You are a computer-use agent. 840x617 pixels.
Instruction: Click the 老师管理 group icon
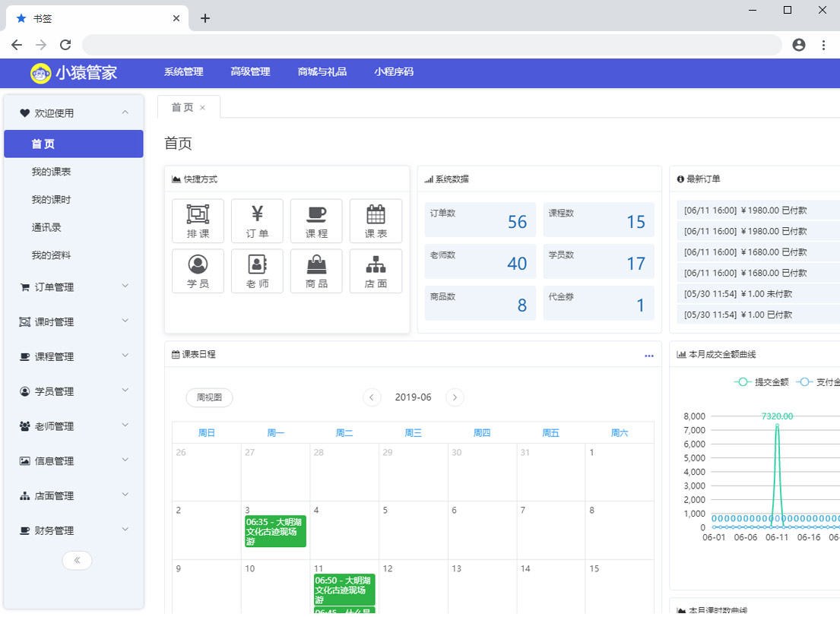pos(24,426)
